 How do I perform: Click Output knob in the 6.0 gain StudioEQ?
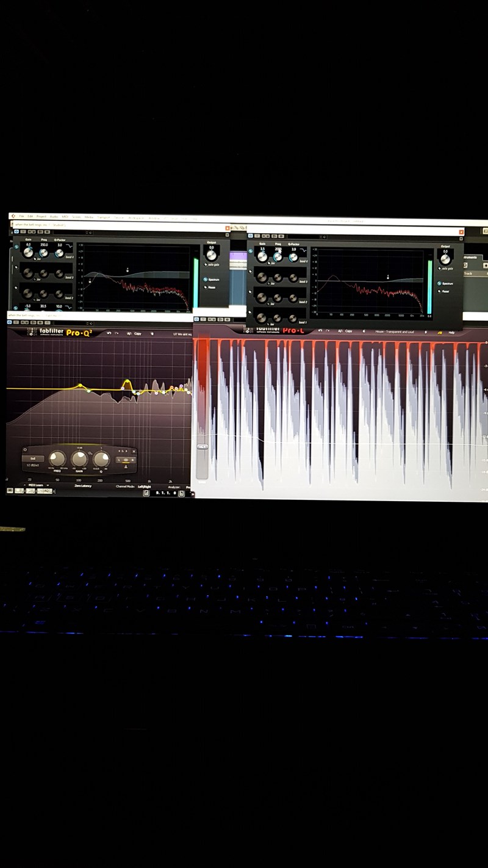coord(211,254)
